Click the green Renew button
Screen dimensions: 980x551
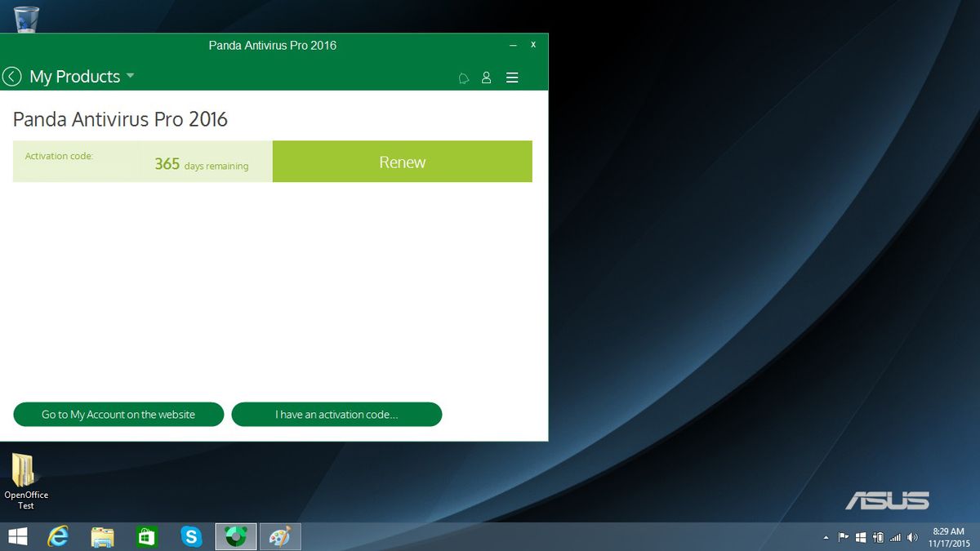click(x=403, y=162)
